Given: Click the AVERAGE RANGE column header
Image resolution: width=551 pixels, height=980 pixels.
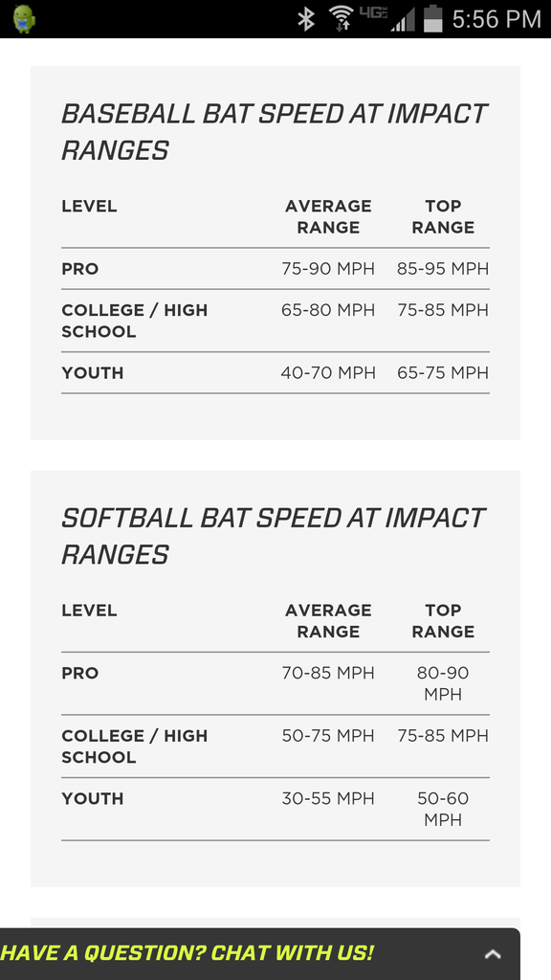Looking at the screenshot, I should point(329,216).
